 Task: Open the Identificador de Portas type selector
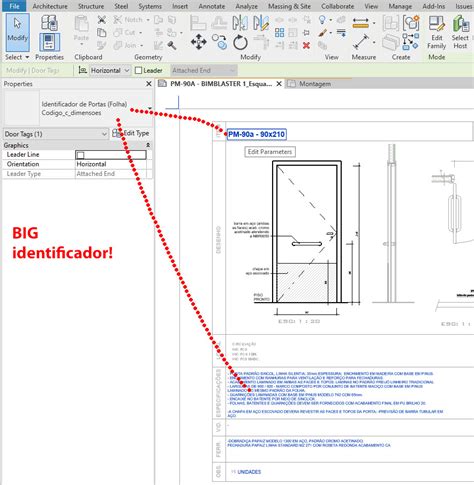click(78, 108)
